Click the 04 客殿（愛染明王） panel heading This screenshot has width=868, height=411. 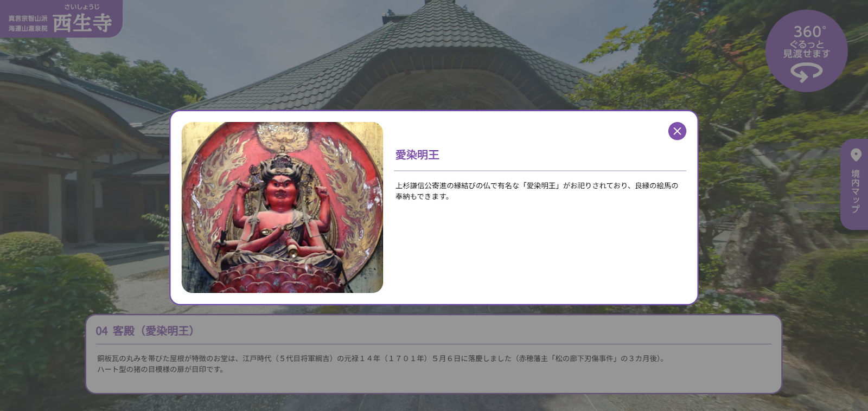point(145,331)
